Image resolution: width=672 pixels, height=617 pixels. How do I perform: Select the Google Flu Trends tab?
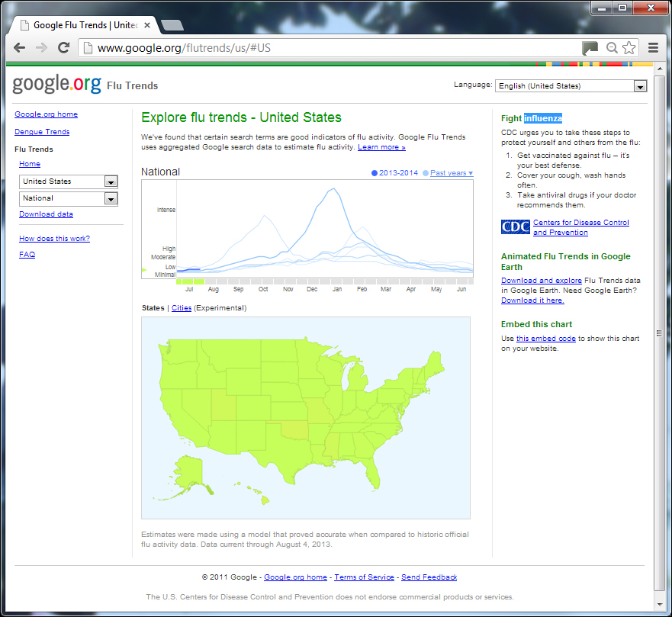[x=85, y=25]
